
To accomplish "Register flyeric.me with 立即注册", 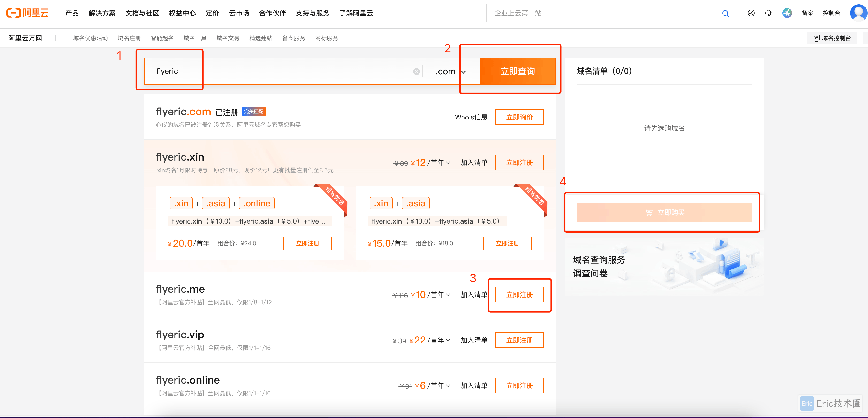I will tap(519, 295).
